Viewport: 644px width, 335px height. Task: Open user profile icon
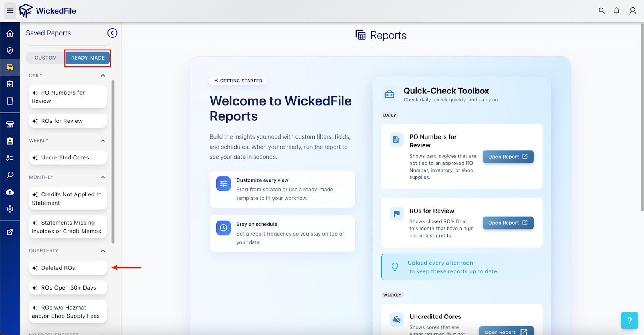coord(632,11)
